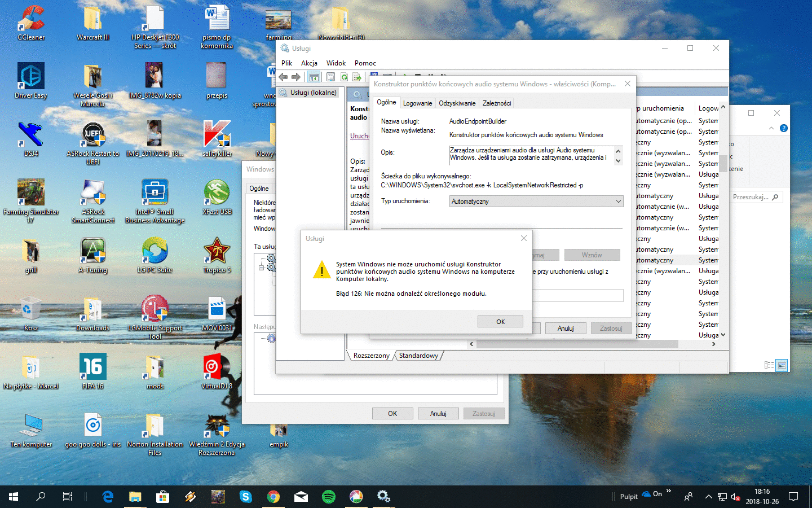Open ASRock Restart to UEFI icon
The height and width of the screenshot is (508, 812).
point(93,143)
